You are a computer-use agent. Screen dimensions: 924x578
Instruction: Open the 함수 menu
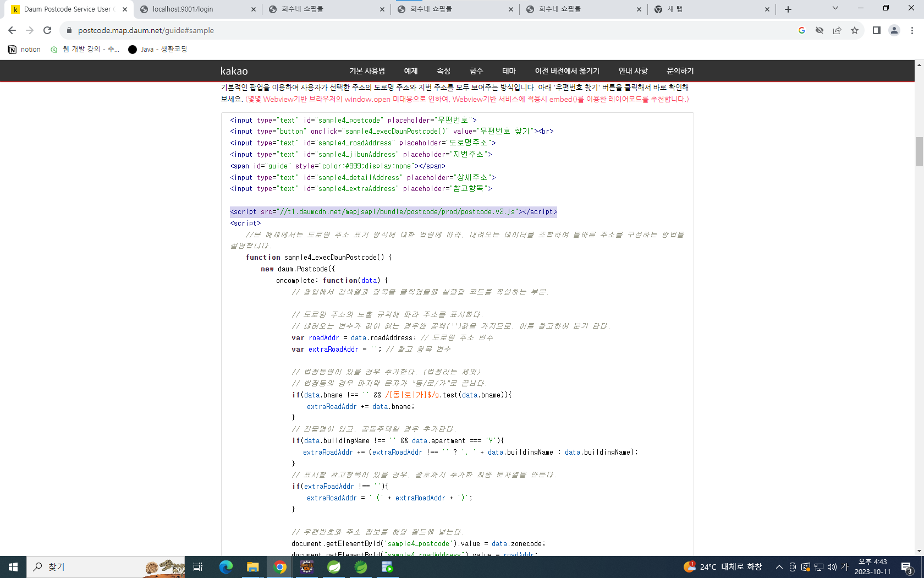476,71
